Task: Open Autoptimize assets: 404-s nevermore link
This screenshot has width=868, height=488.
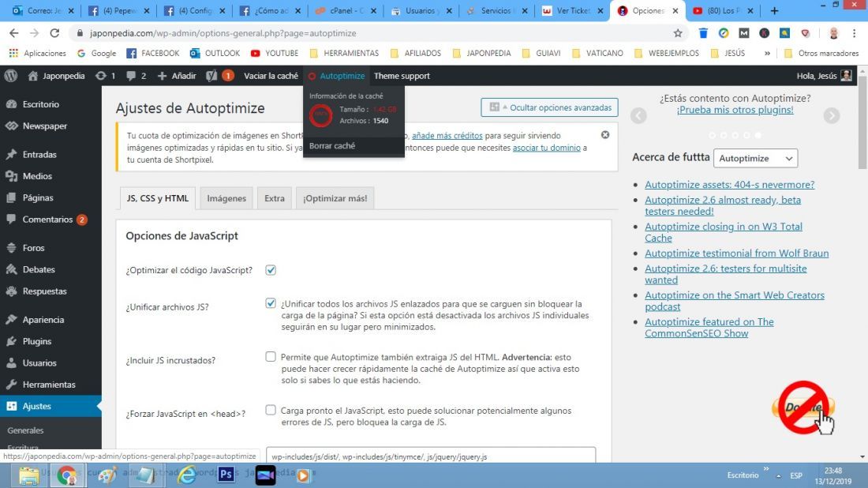Action: [x=730, y=185]
